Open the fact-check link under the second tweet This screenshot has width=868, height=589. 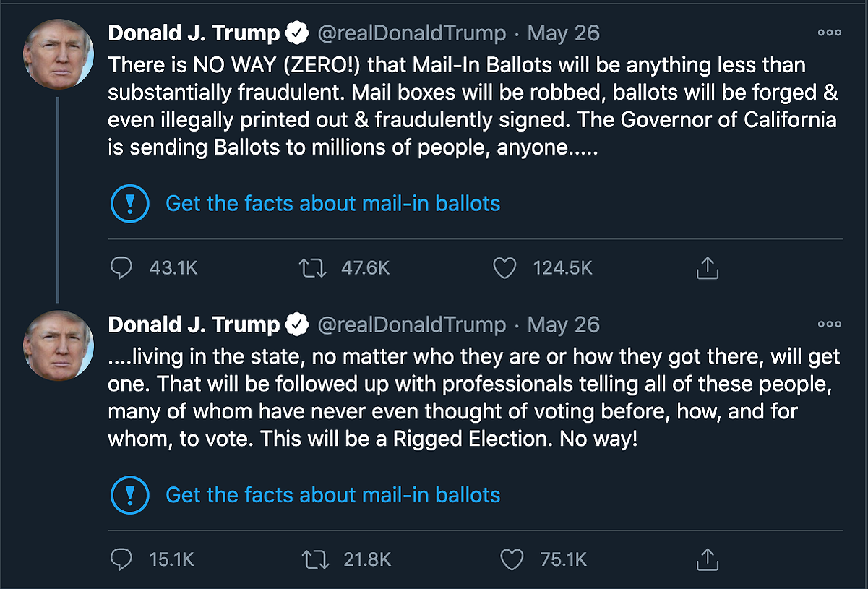tap(332, 495)
